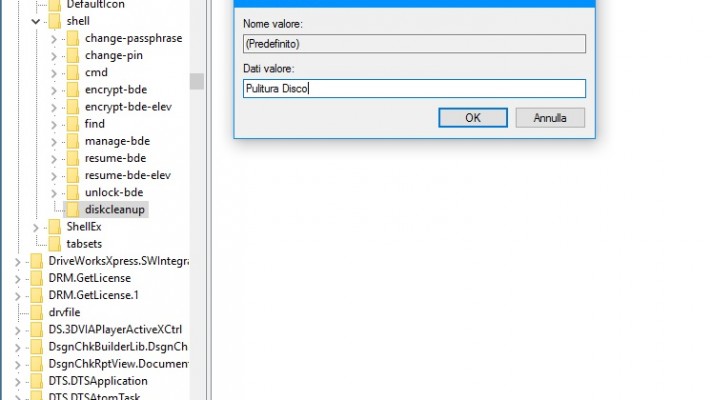
Task: Expand the DsgnChkBuilderLib.DsgnCh key
Action: (18, 348)
